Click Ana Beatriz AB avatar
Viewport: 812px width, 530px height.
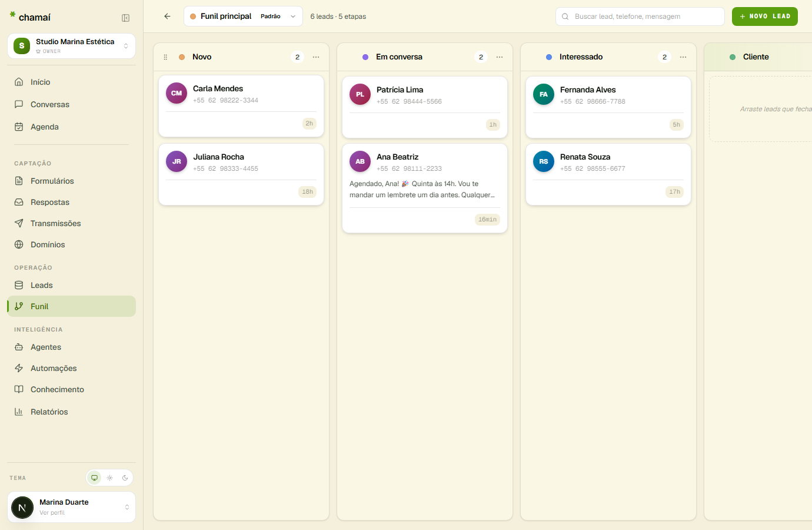pos(360,161)
